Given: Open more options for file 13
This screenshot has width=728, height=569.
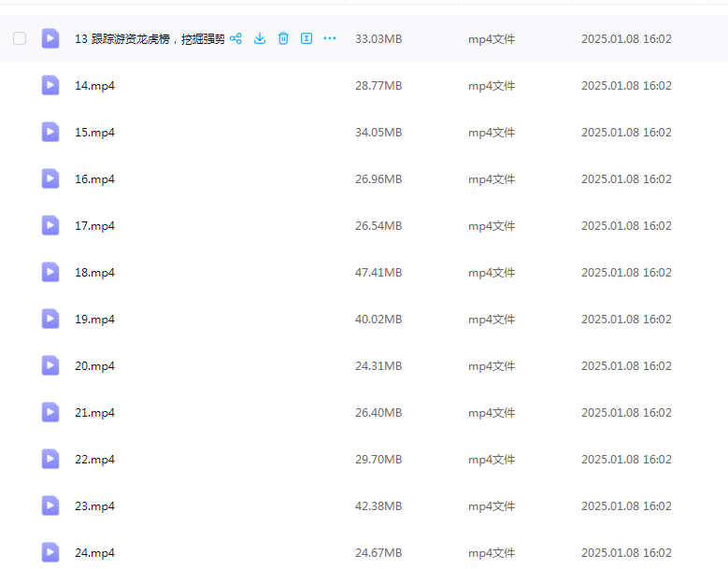Looking at the screenshot, I should tap(330, 38).
